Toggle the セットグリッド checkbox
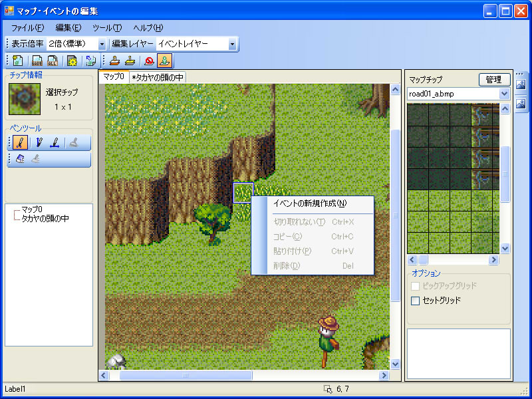The height and width of the screenshot is (399, 532). pos(415,301)
